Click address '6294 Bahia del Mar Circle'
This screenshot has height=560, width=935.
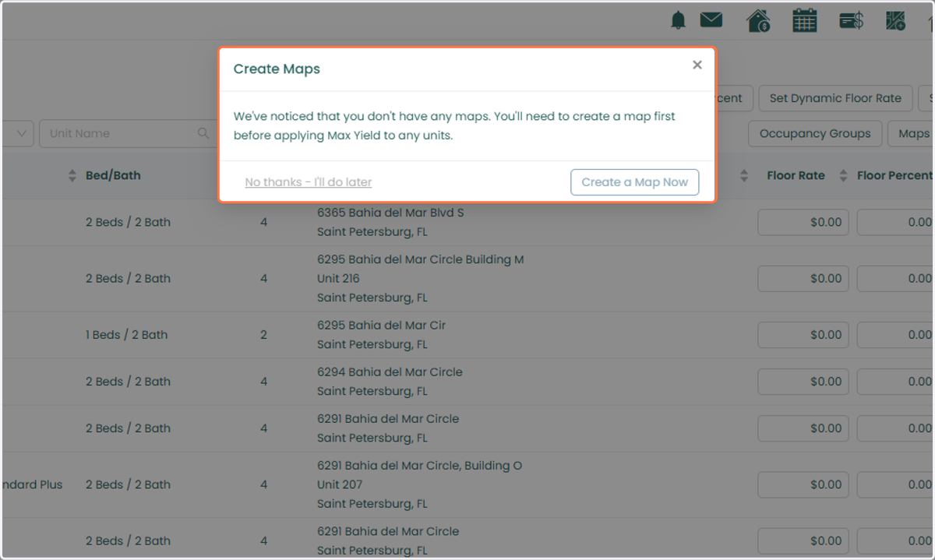[390, 372]
